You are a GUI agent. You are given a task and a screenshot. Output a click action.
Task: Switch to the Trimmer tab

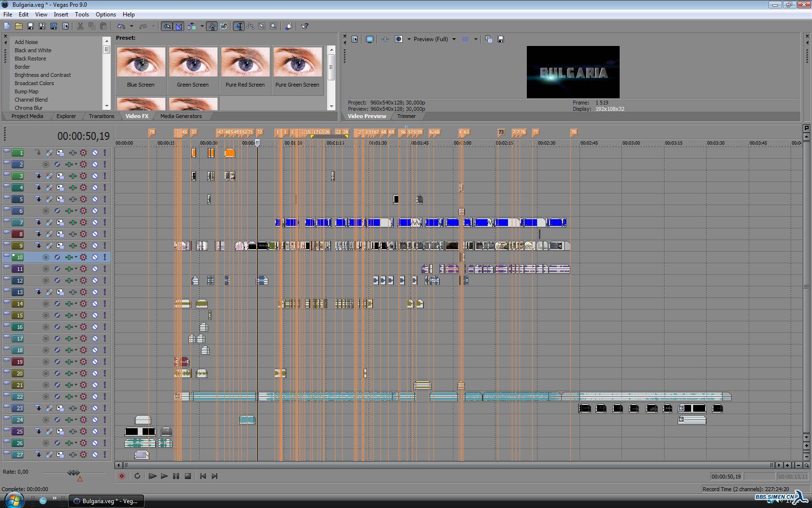(406, 116)
